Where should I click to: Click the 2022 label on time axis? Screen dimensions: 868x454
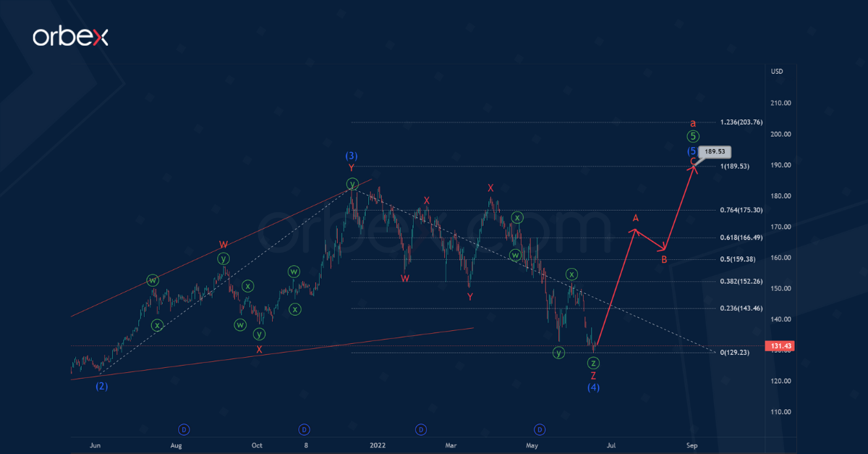point(376,445)
